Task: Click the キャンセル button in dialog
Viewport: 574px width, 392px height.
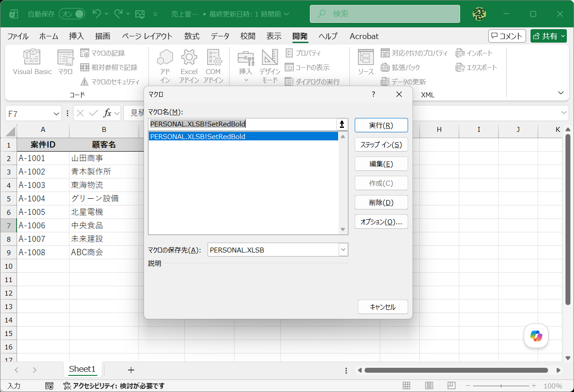Action: [383, 307]
